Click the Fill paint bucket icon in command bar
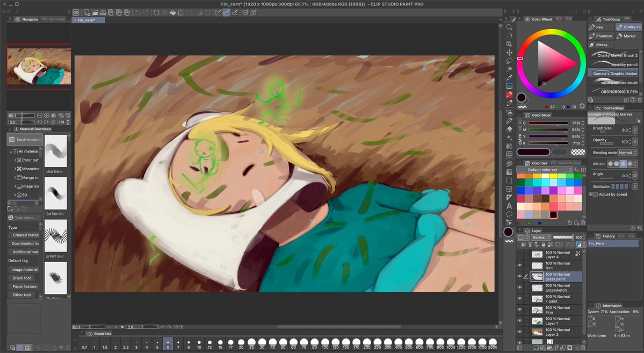This screenshot has height=353, width=644. pos(172,12)
